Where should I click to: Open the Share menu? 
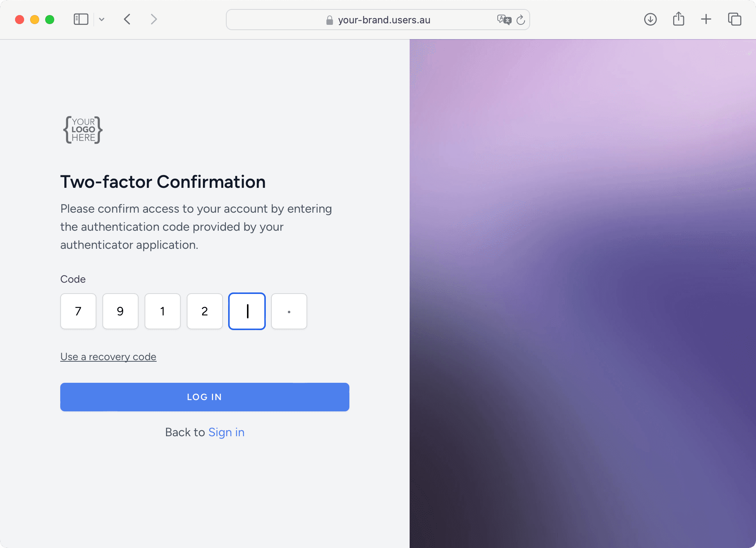678,19
